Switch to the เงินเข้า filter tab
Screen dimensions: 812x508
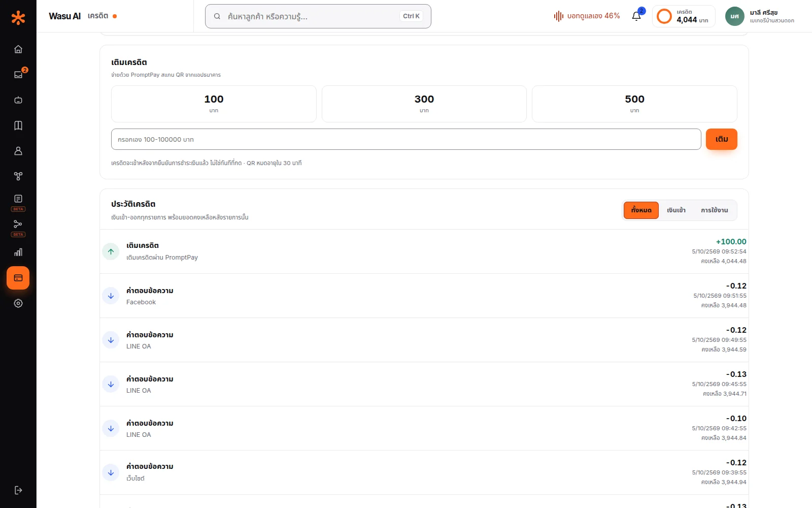coord(676,210)
